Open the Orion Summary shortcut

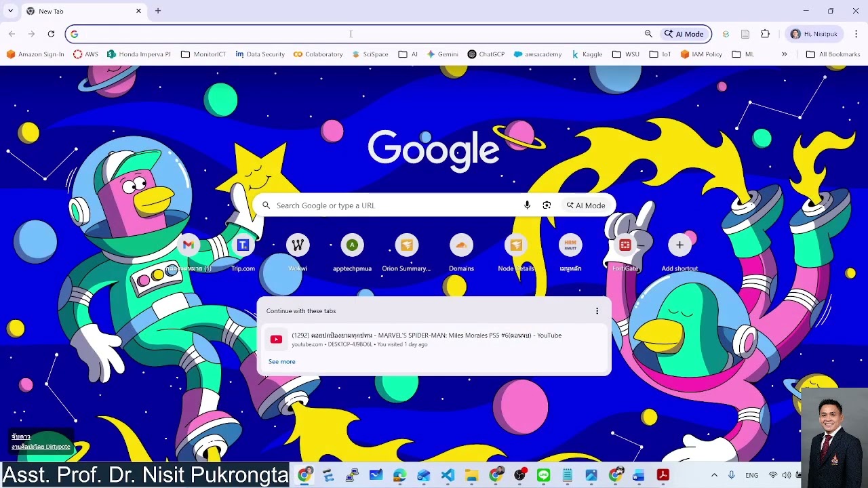click(x=406, y=252)
